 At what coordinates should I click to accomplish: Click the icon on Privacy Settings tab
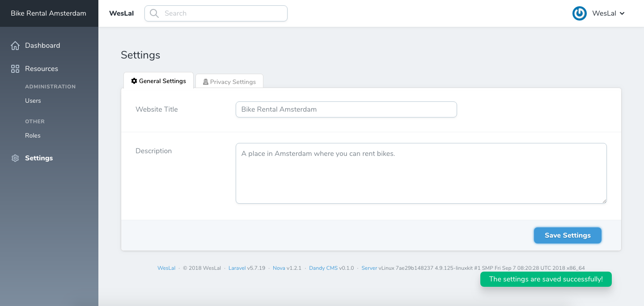point(206,82)
